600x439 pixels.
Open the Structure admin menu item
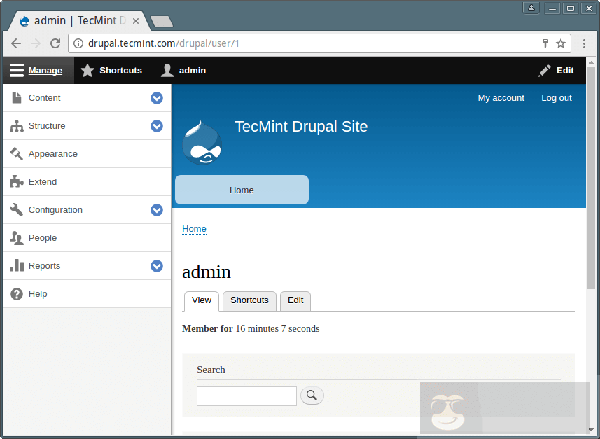(x=87, y=126)
